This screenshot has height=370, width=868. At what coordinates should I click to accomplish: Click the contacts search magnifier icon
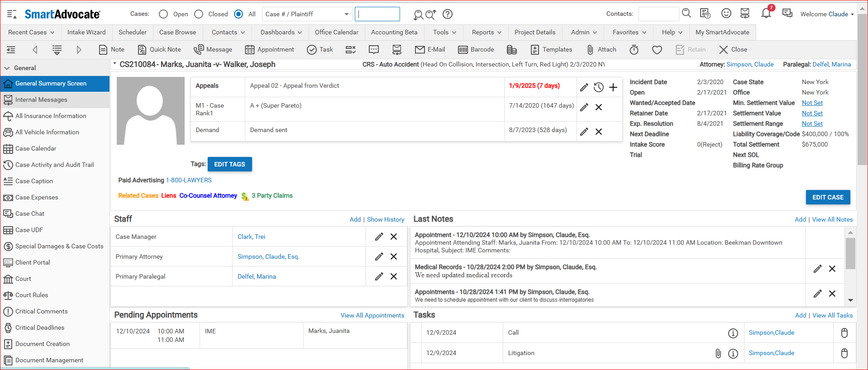687,13
